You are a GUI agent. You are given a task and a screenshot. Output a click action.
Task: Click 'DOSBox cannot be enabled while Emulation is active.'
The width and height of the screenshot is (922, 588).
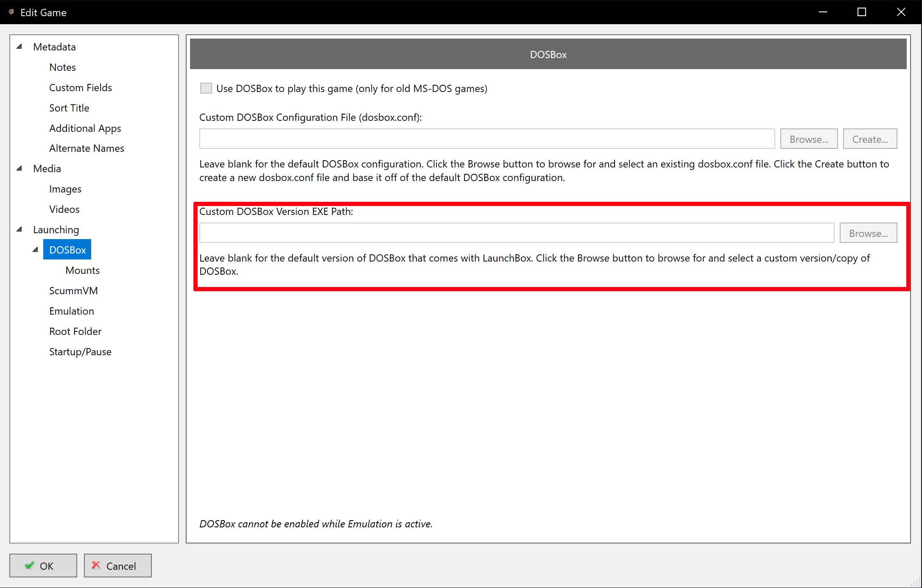pos(316,524)
